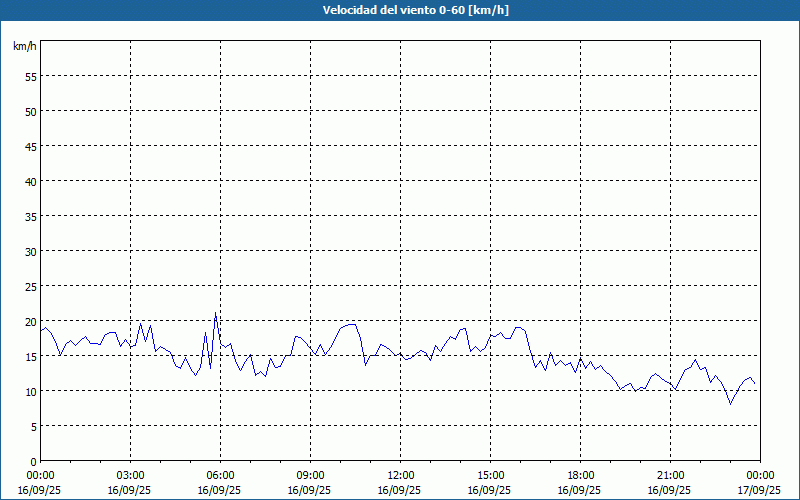
Task: Click the intersection of 12:00 and 30 km/h gridlines
Action: pyautogui.click(x=400, y=251)
